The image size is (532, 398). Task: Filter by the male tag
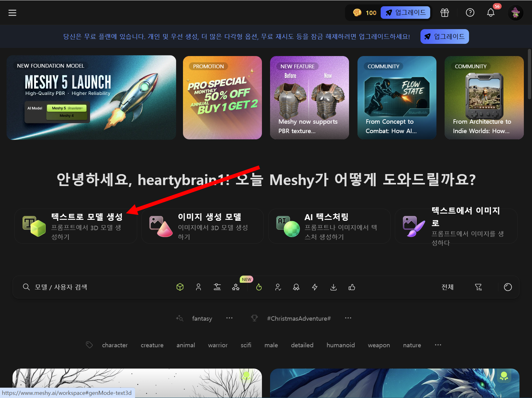pyautogui.click(x=271, y=345)
